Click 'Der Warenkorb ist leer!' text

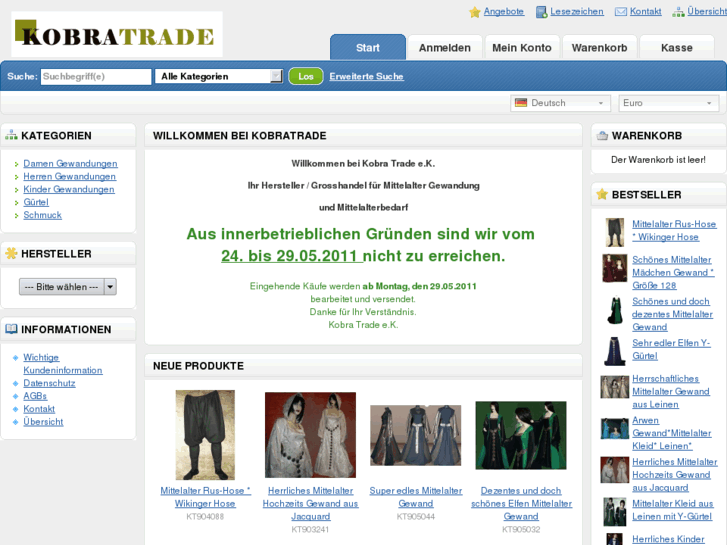point(658,160)
